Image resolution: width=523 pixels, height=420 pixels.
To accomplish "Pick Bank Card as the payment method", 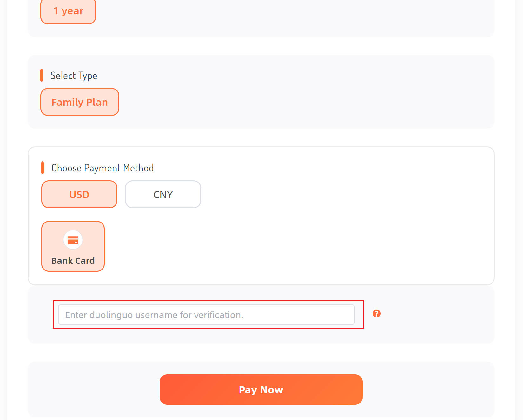I will pos(73,246).
